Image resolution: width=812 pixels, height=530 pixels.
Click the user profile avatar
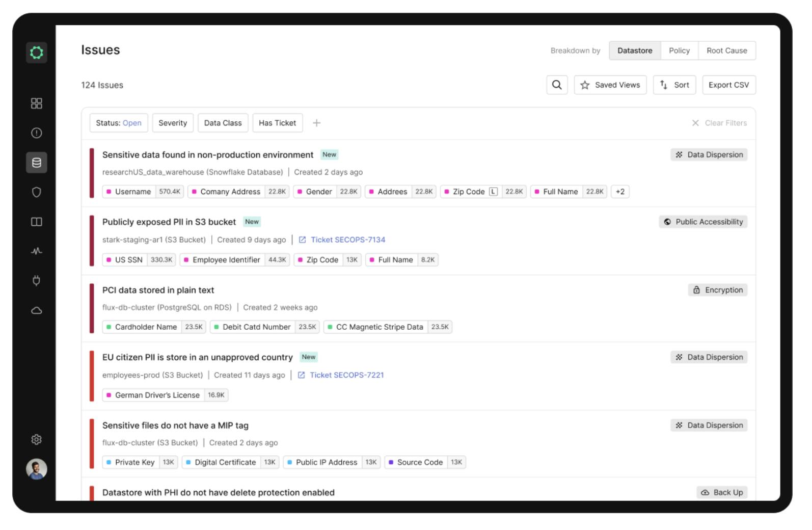pos(37,469)
